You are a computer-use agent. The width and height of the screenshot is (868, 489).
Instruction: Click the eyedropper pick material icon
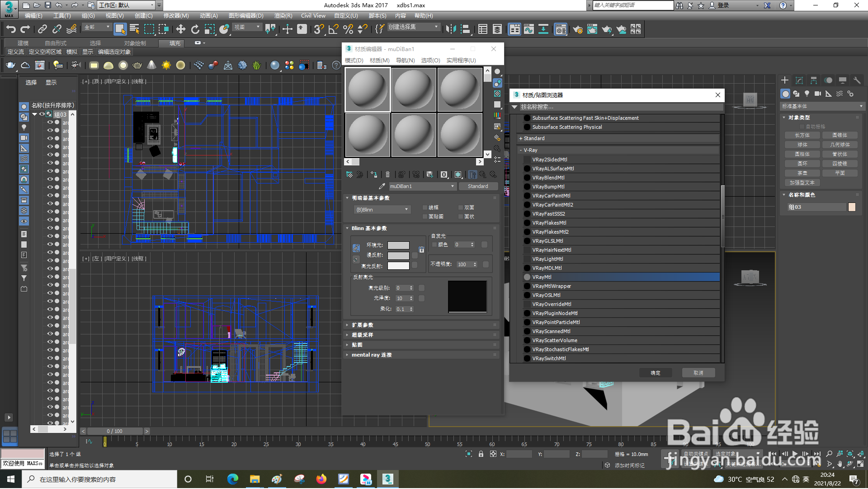382,186
